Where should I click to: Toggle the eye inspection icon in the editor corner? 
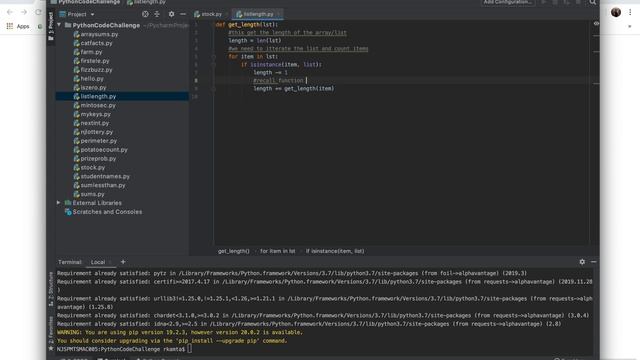pos(596,24)
